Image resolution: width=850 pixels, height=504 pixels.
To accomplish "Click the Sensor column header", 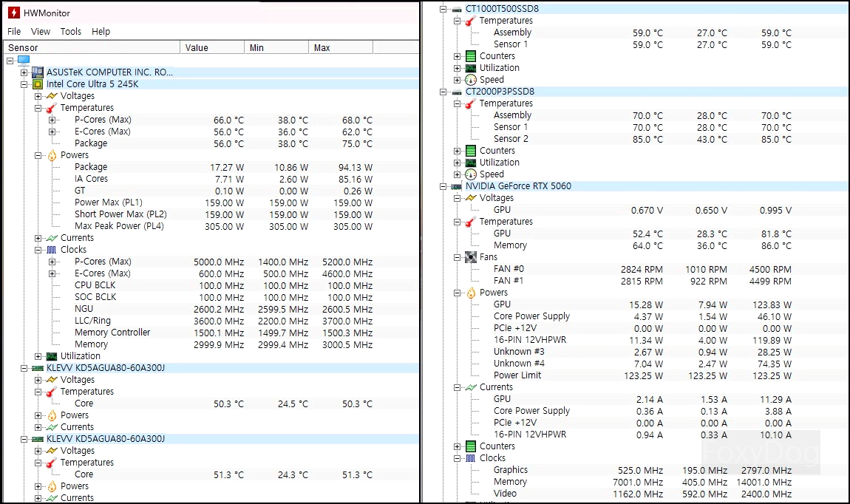I will [x=92, y=48].
